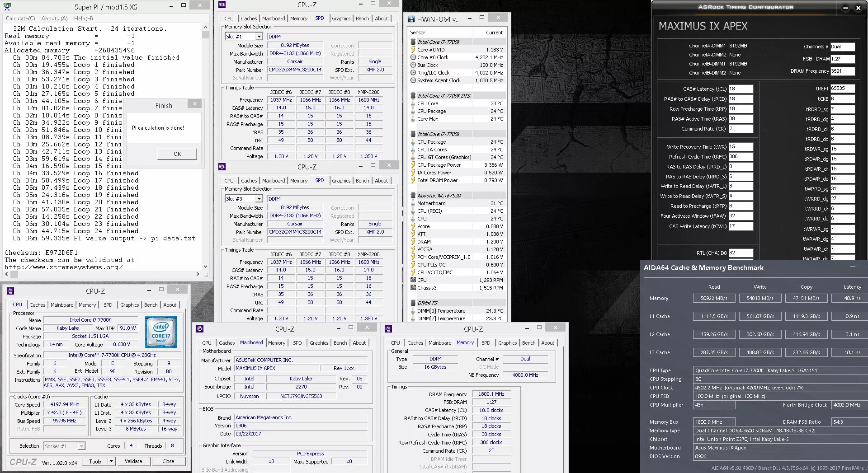This screenshot has width=868, height=473.
Task: Click the Tools button in CPU-Z
Action: pyautogui.click(x=95, y=461)
